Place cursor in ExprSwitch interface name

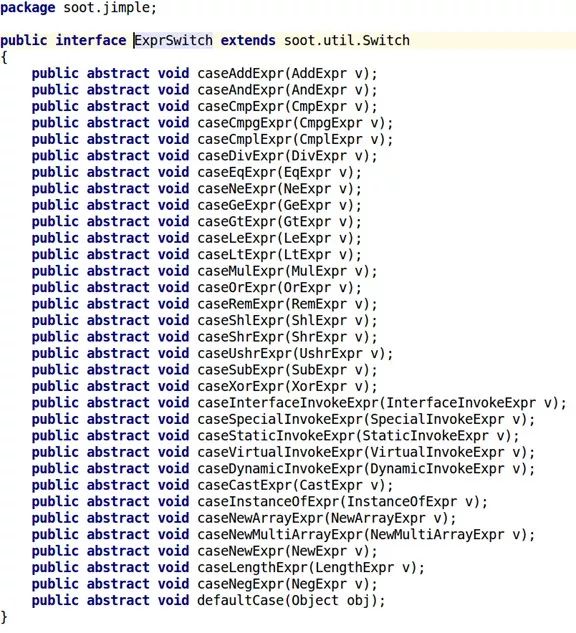tap(174, 40)
